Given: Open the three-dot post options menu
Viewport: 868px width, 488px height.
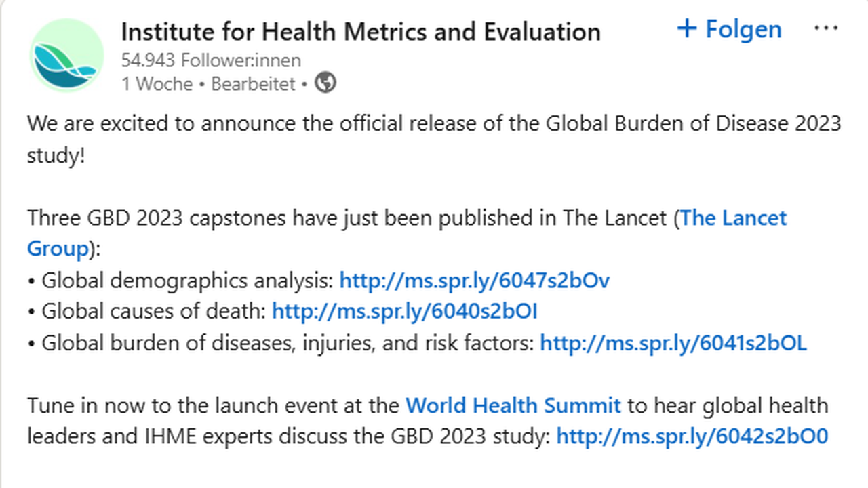Looking at the screenshot, I should pyautogui.click(x=825, y=28).
